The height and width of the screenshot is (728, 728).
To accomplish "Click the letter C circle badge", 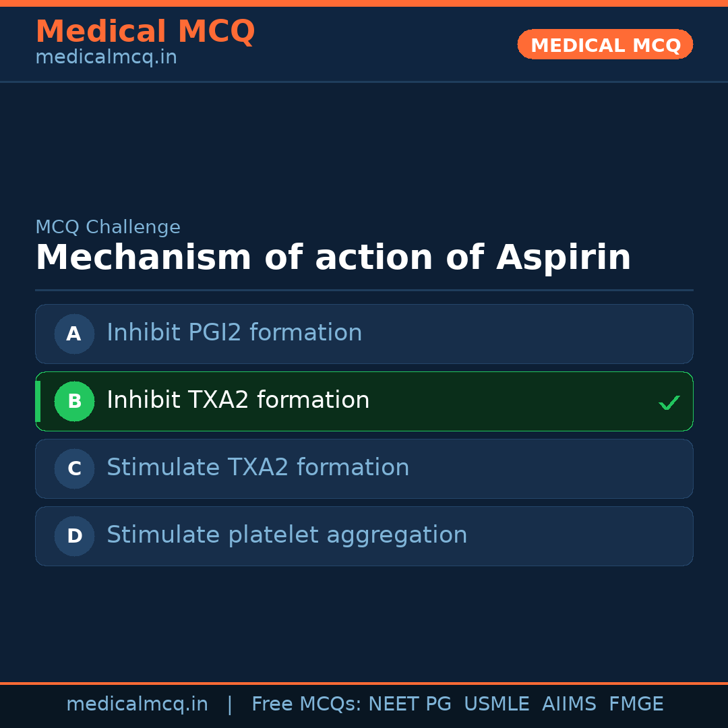I will pos(74,468).
